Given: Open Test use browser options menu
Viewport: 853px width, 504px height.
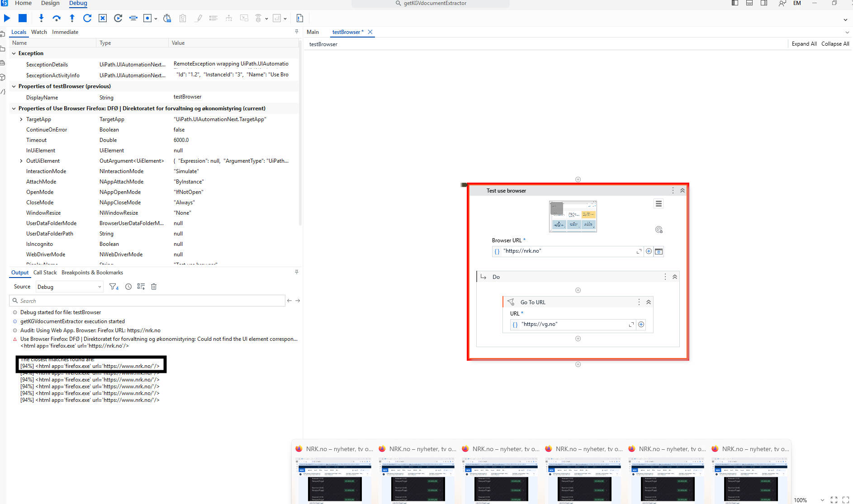Looking at the screenshot, I should (x=673, y=191).
